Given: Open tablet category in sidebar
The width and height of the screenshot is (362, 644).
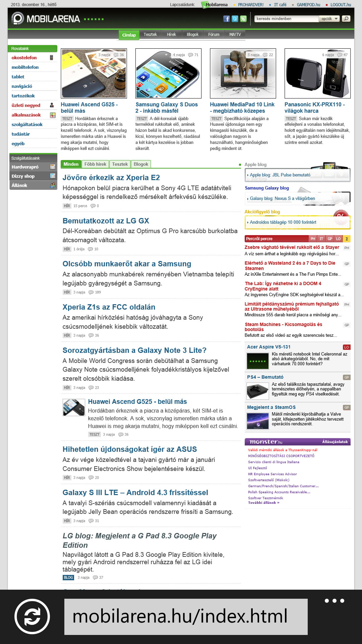Looking at the screenshot, I should pyautogui.click(x=18, y=77).
